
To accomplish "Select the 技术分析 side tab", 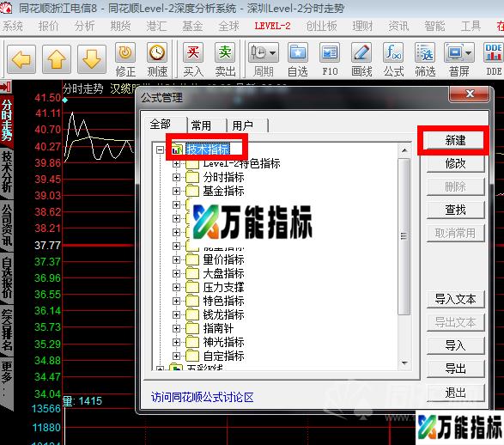I will (6, 173).
